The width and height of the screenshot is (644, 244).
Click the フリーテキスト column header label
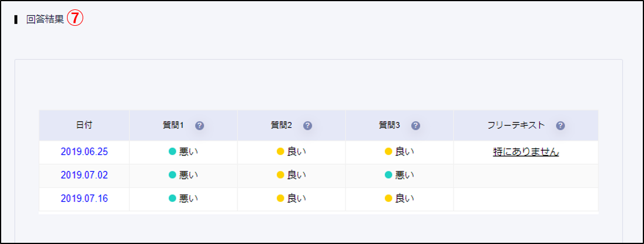coord(516,126)
